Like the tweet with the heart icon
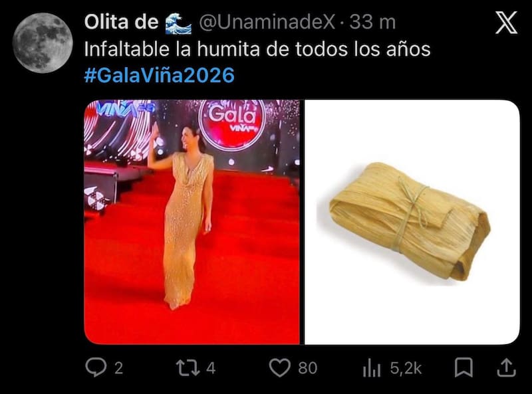The width and height of the screenshot is (532, 394). 279,368
